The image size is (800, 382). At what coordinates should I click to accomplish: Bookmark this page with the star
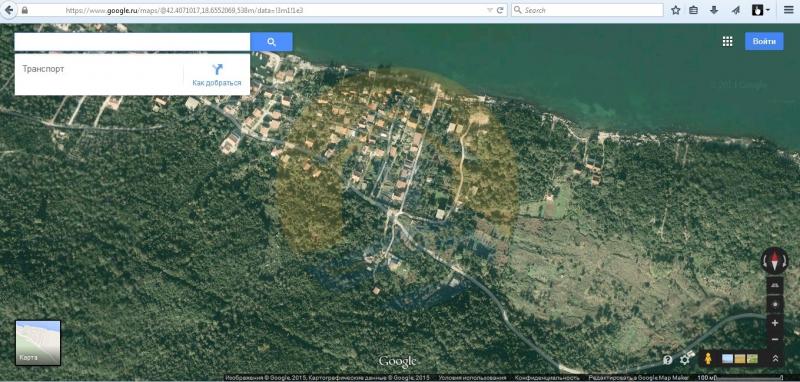[x=676, y=10]
